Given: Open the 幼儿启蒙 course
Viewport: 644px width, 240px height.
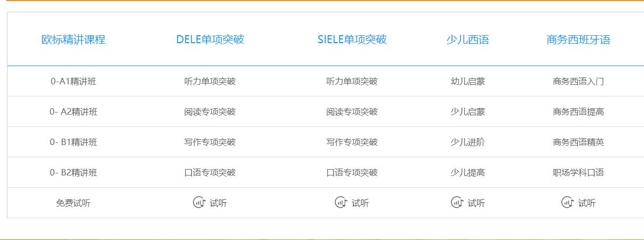Looking at the screenshot, I should (x=468, y=81).
